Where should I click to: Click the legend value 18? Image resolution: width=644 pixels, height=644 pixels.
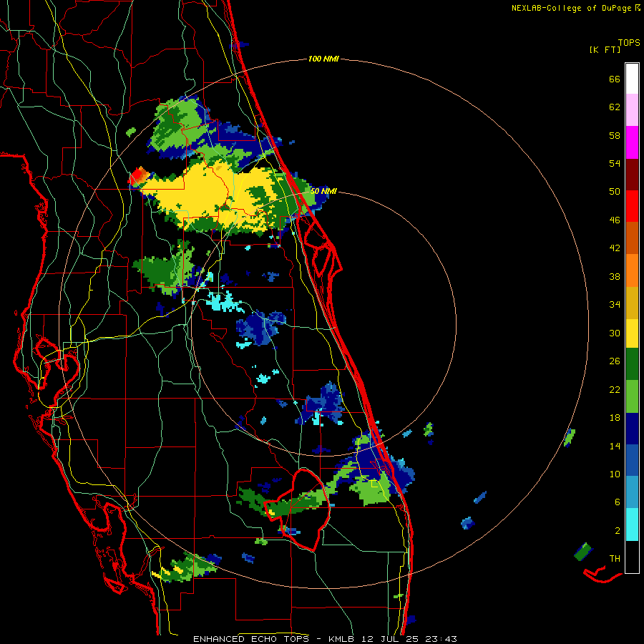(615, 418)
